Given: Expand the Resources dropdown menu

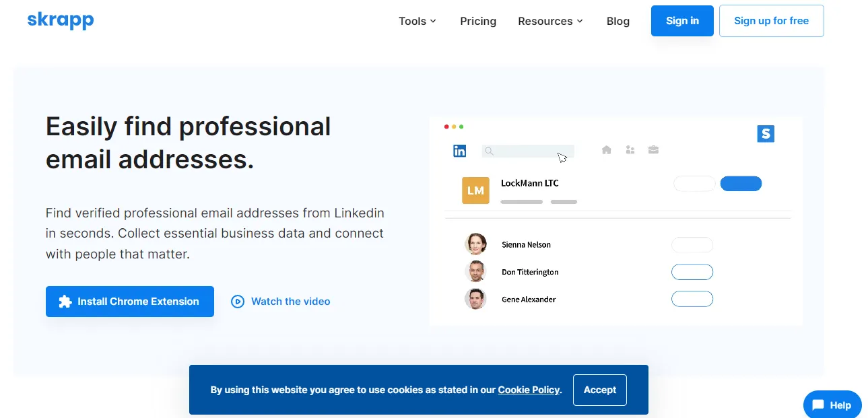Looking at the screenshot, I should click(x=550, y=21).
